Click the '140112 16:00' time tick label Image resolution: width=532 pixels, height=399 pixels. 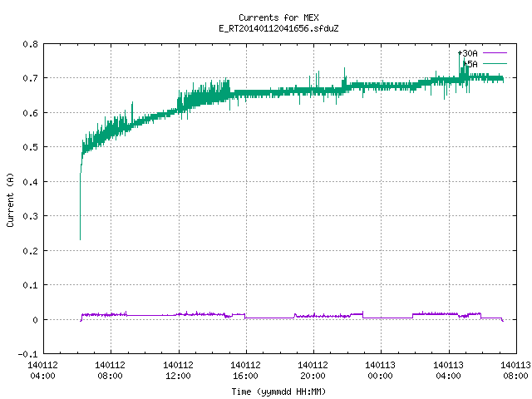(245, 371)
